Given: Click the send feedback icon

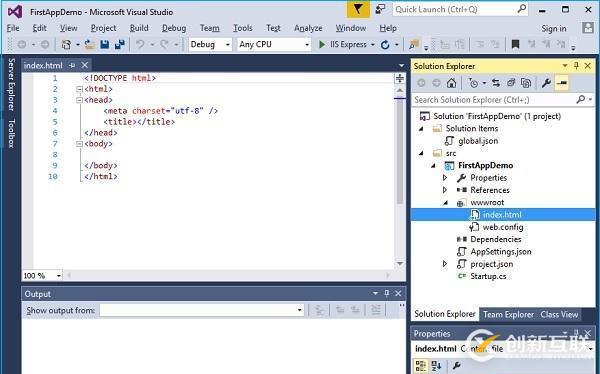Looking at the screenshot, I should coord(380,9).
